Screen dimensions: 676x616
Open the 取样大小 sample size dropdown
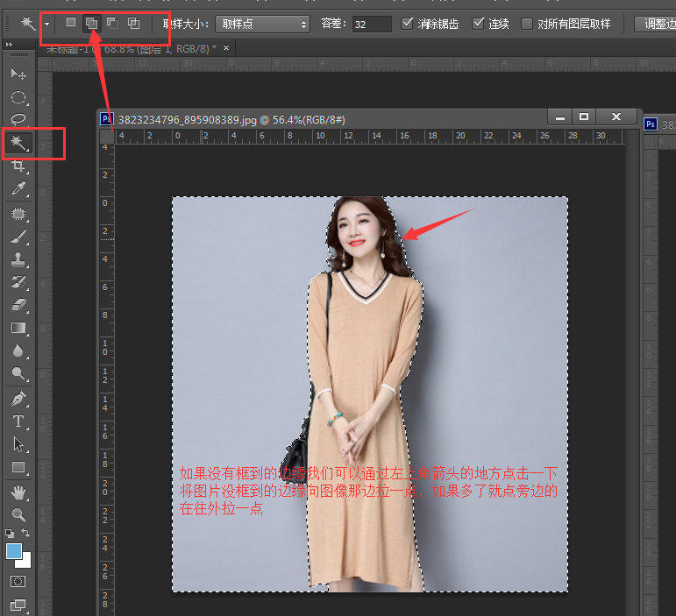click(x=262, y=24)
